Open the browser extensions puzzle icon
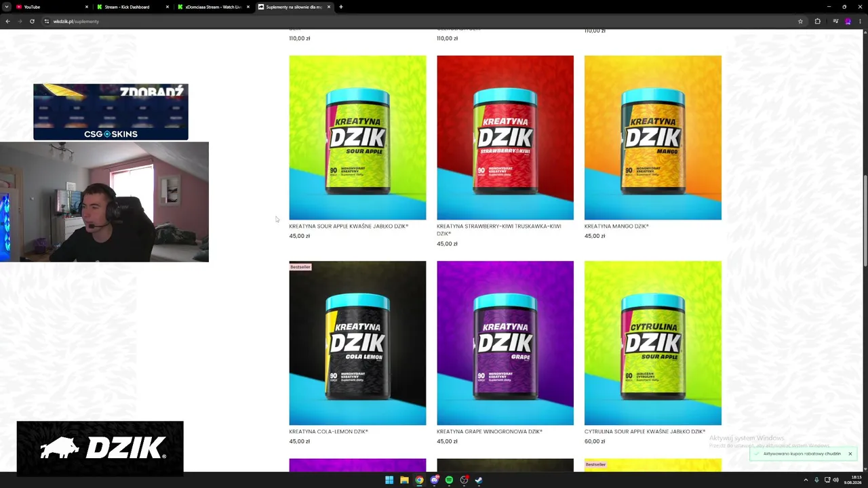 point(817,21)
